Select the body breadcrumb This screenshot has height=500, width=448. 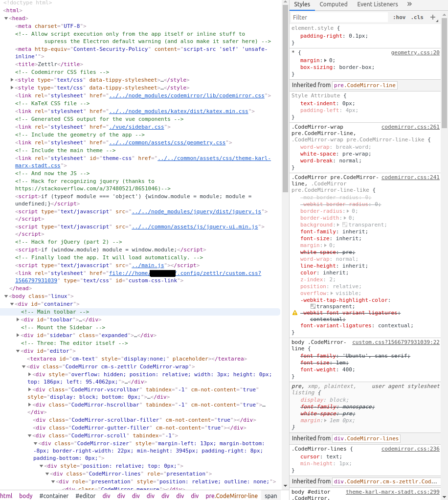(26, 496)
